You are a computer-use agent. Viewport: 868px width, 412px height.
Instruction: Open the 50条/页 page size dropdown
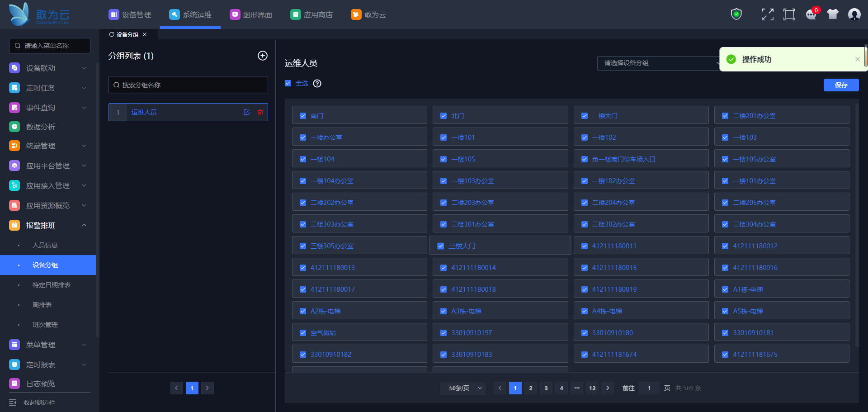pos(463,388)
